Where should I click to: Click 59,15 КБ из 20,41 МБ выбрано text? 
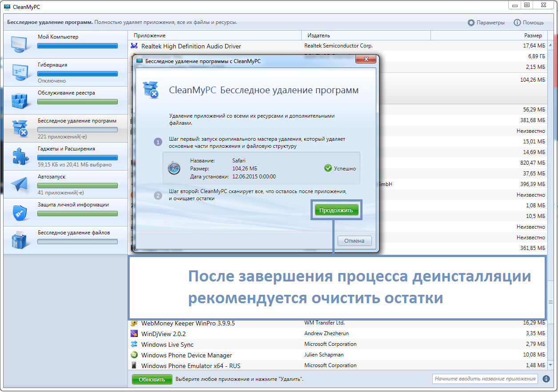tap(75, 165)
